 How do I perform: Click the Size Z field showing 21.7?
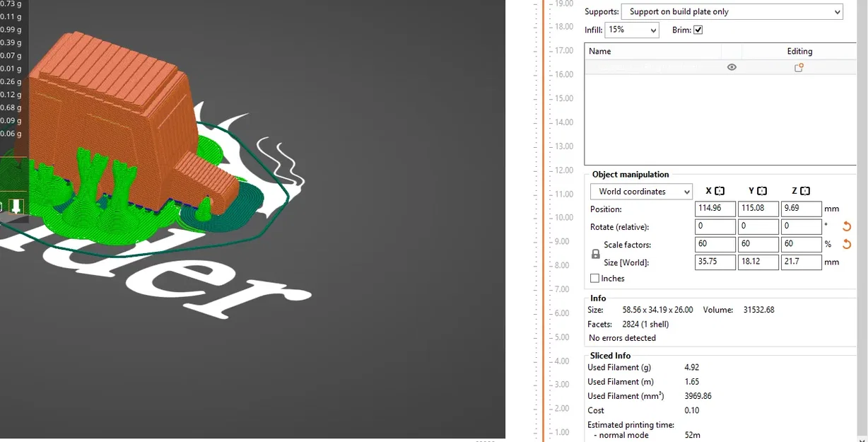(x=801, y=262)
